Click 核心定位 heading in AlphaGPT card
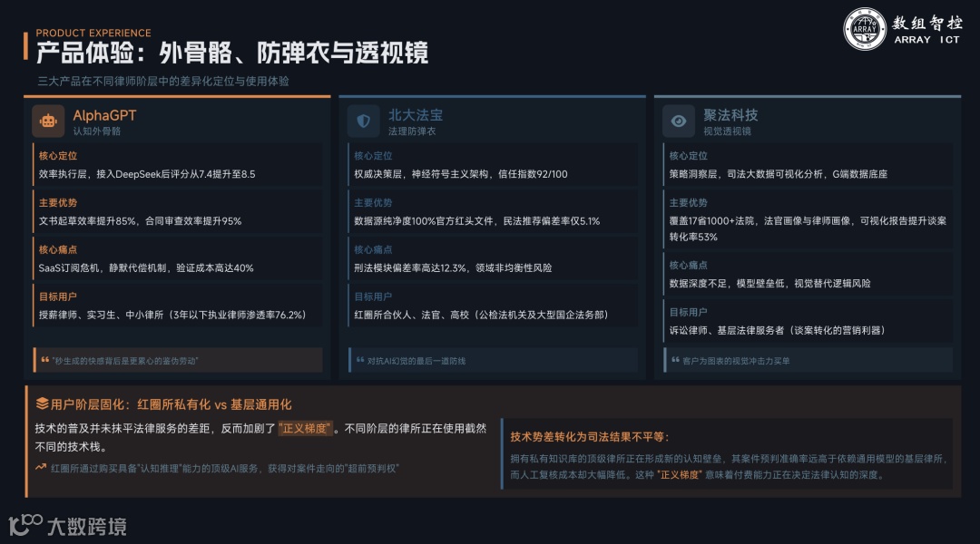The width and height of the screenshot is (980, 544). pyautogui.click(x=58, y=156)
